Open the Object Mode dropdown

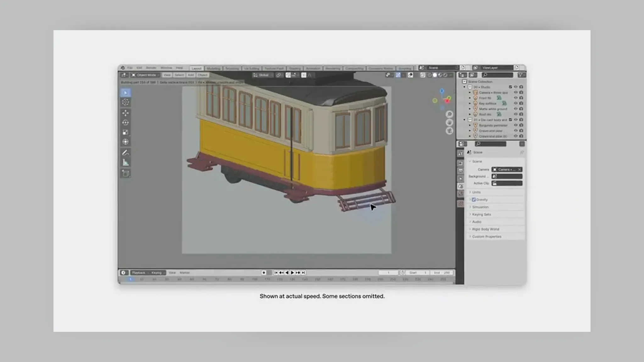(146, 75)
